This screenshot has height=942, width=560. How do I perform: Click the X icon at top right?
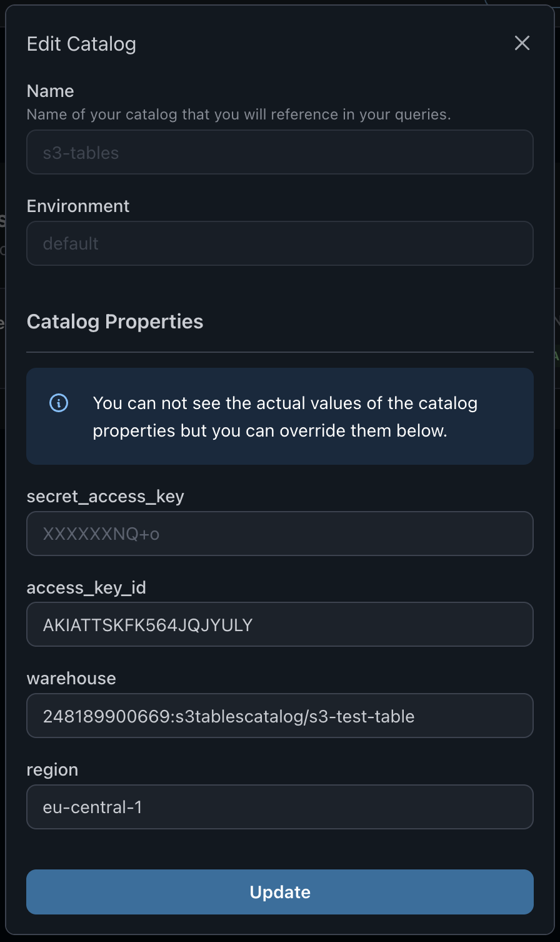(522, 43)
